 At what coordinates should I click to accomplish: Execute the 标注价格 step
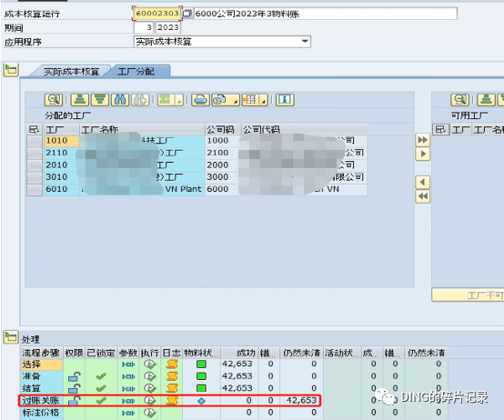149,413
